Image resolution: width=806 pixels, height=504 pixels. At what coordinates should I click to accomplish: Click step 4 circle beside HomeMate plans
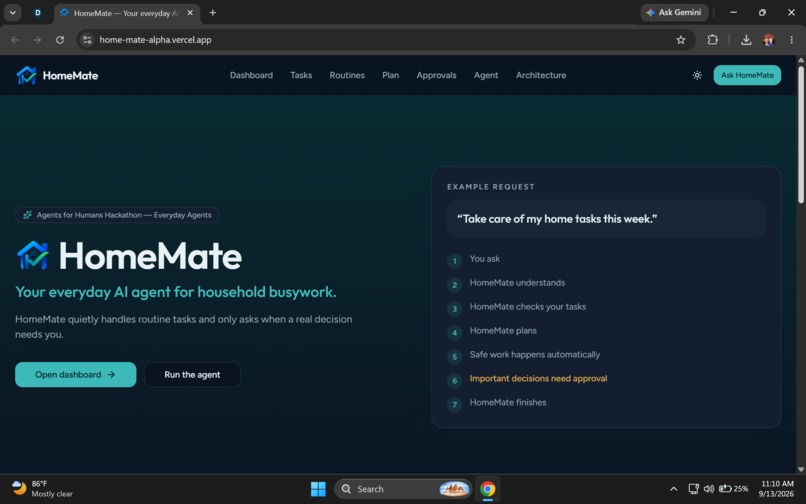pyautogui.click(x=454, y=333)
